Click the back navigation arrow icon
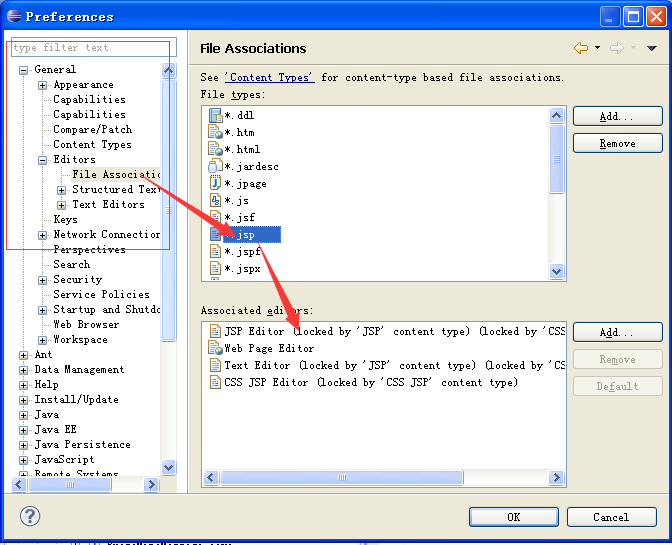This screenshot has width=672, height=545. pyautogui.click(x=580, y=48)
